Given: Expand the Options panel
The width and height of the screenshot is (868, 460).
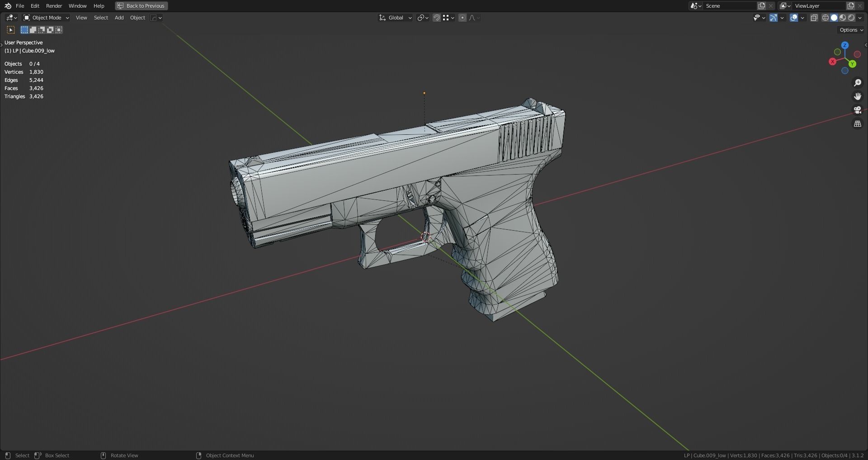Looking at the screenshot, I should (850, 29).
